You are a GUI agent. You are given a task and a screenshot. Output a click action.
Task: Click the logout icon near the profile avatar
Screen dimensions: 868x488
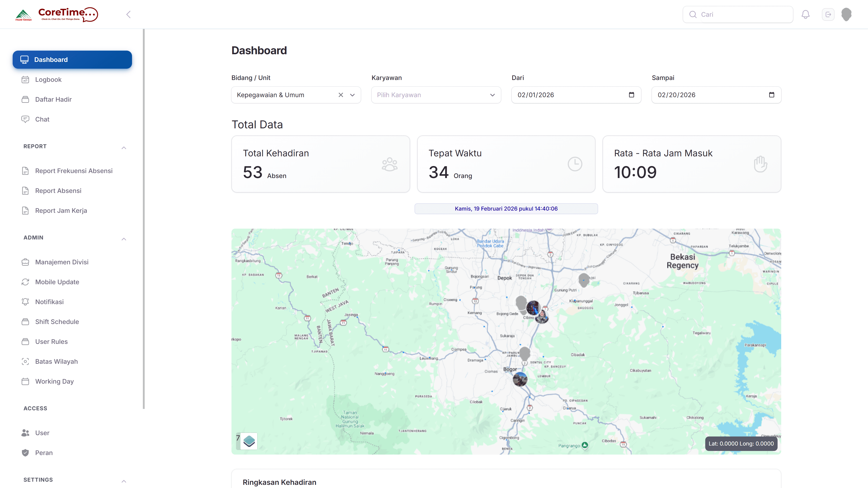[829, 14]
